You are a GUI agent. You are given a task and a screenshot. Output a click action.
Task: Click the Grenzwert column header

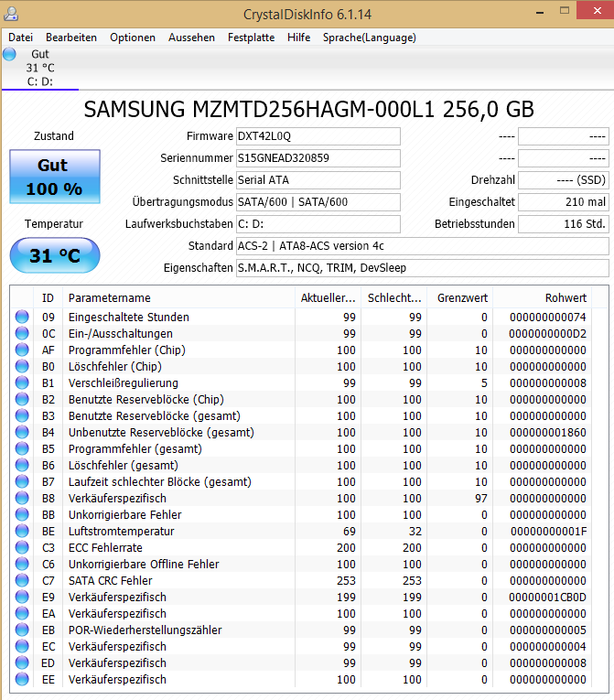click(x=460, y=297)
